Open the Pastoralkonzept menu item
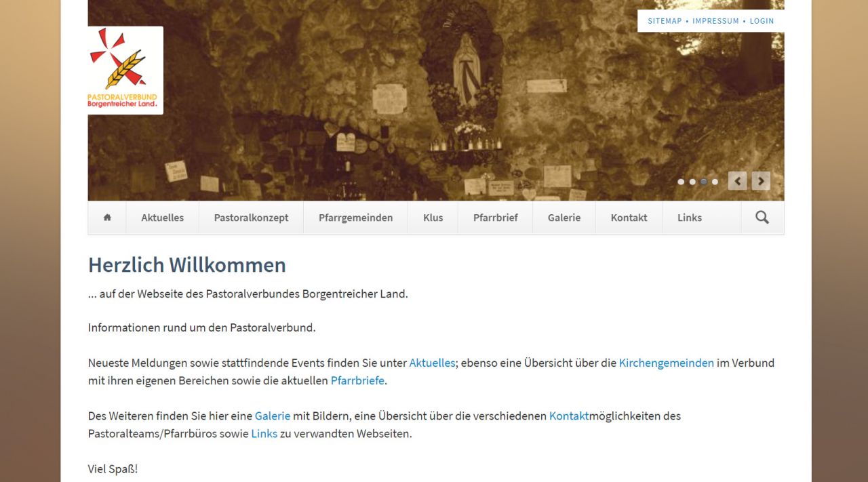 (x=252, y=218)
